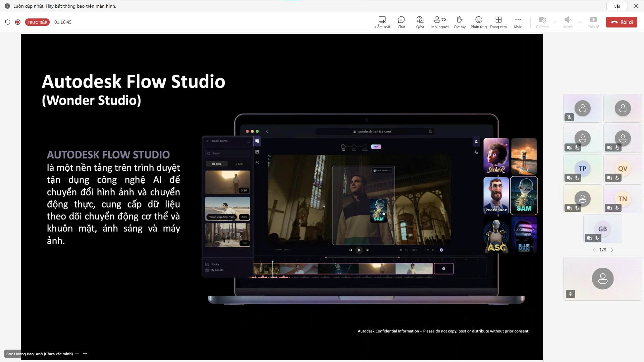Show the participants list (Mọi người)
This screenshot has width=644, height=362.
pyautogui.click(x=440, y=22)
